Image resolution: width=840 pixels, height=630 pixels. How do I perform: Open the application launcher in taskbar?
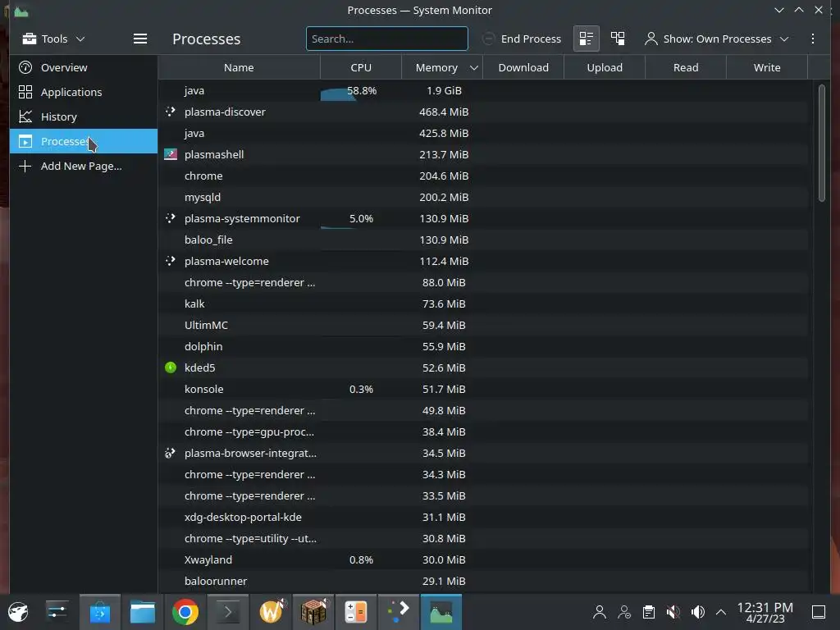tap(18, 612)
